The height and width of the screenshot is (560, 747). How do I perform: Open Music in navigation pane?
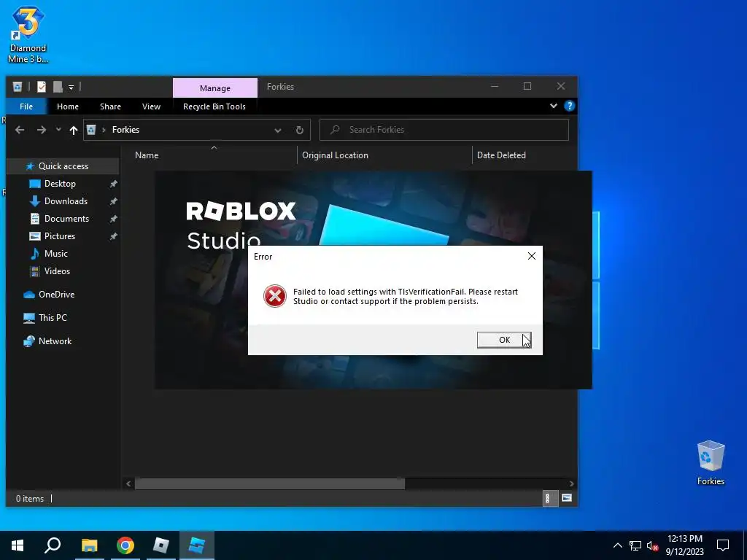click(x=55, y=253)
